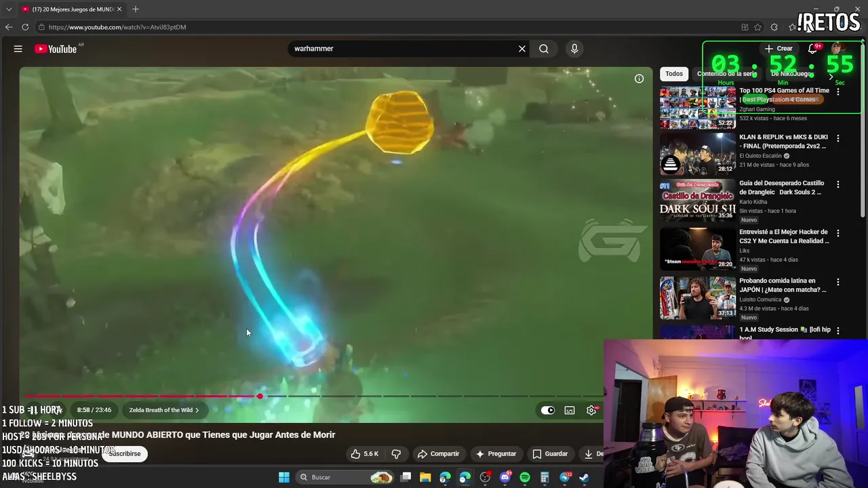
Task: Select the Todos filter chip
Action: tap(674, 74)
